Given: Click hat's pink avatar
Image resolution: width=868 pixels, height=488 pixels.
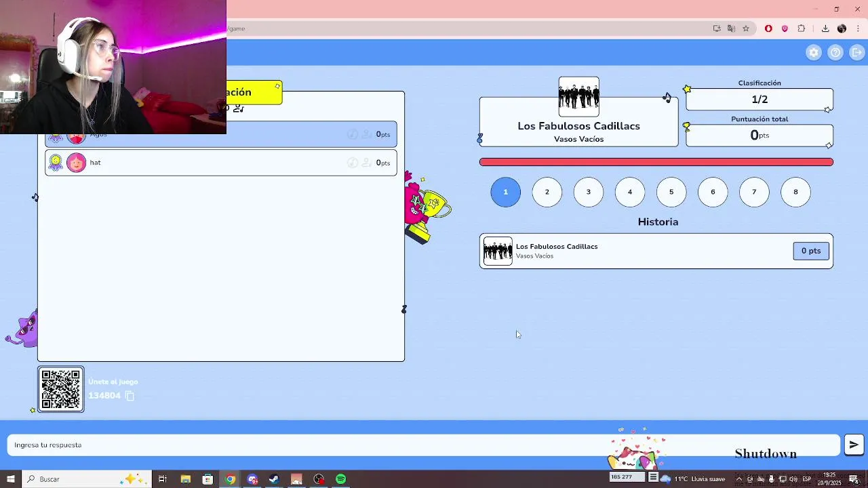Looking at the screenshot, I should coord(77,163).
